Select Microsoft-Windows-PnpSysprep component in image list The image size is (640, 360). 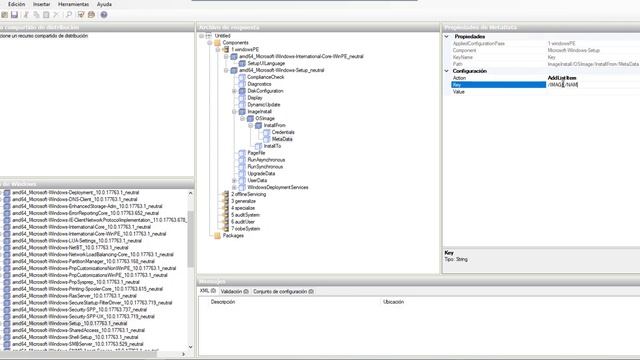[x=76, y=282]
